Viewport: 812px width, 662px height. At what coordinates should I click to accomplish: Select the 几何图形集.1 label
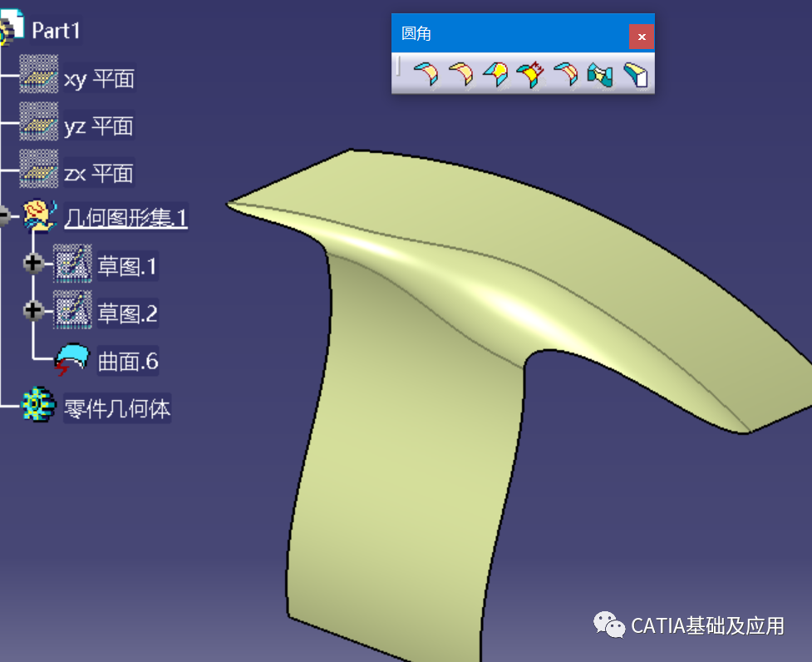click(x=125, y=218)
